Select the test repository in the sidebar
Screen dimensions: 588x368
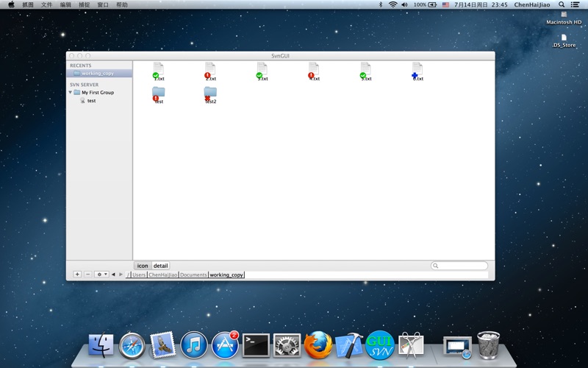click(x=91, y=101)
